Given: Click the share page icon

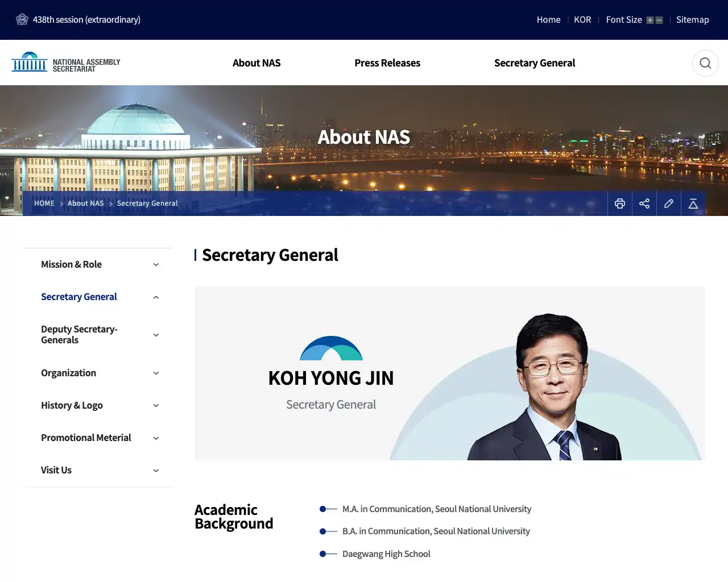Looking at the screenshot, I should [644, 203].
